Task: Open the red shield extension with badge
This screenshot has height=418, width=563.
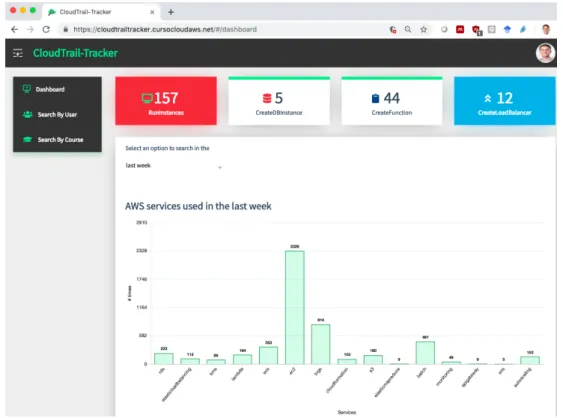Action: coord(476,30)
